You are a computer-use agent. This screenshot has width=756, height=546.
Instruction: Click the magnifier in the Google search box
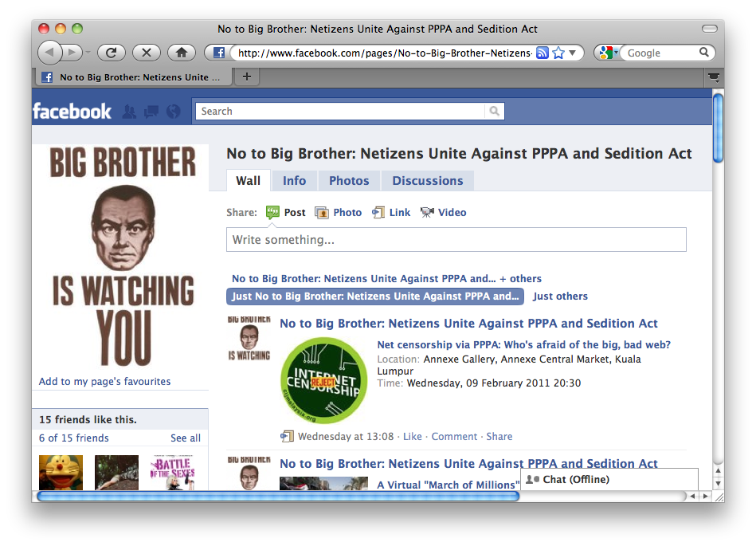704,52
